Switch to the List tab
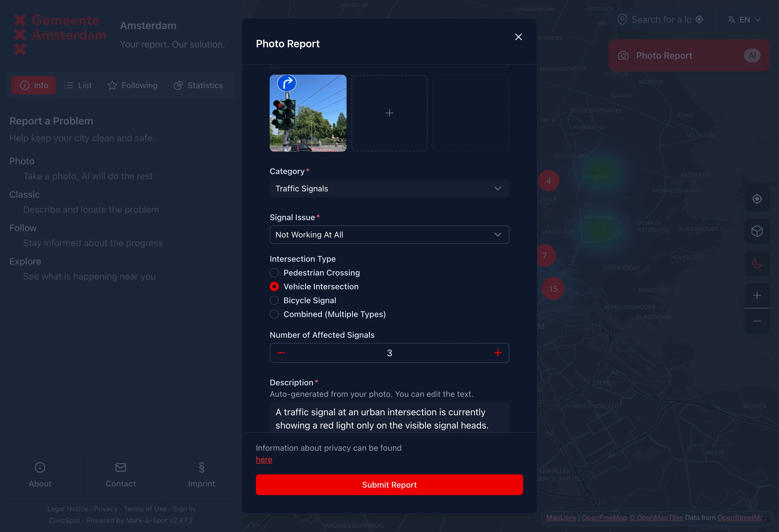779x532 pixels. [77, 85]
